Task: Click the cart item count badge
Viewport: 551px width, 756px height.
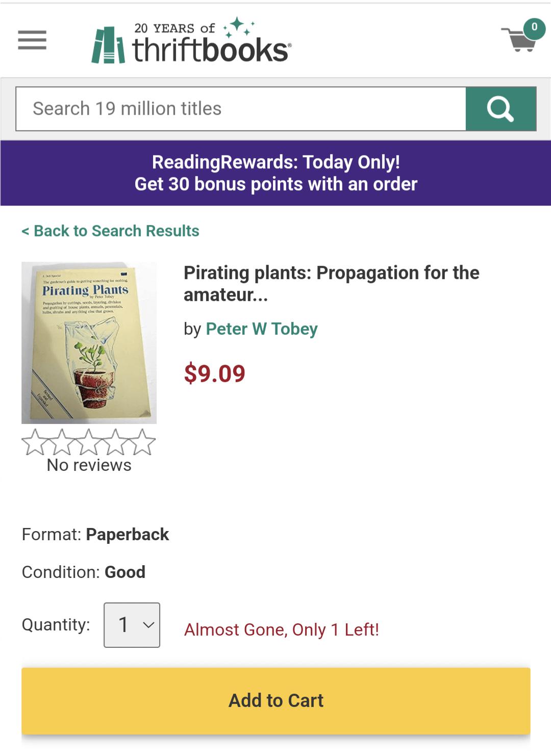Action: coord(534,27)
